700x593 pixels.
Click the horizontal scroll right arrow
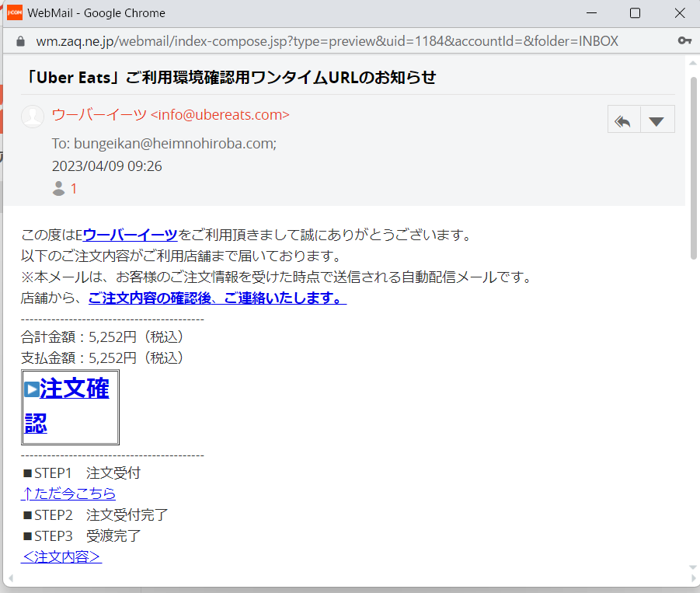coord(693,578)
